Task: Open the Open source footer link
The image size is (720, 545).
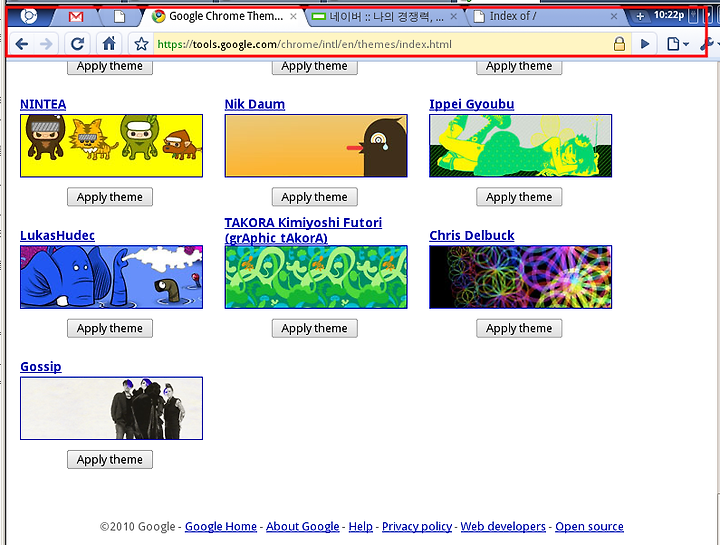Action: coord(590,526)
